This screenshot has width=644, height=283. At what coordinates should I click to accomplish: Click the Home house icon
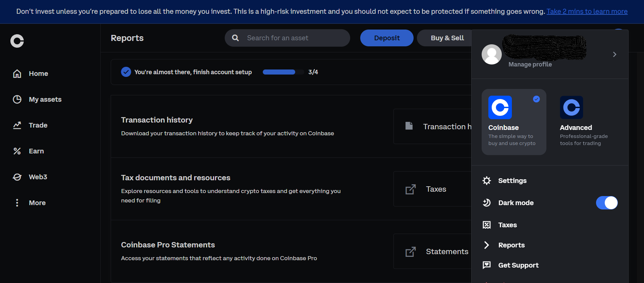pyautogui.click(x=17, y=74)
